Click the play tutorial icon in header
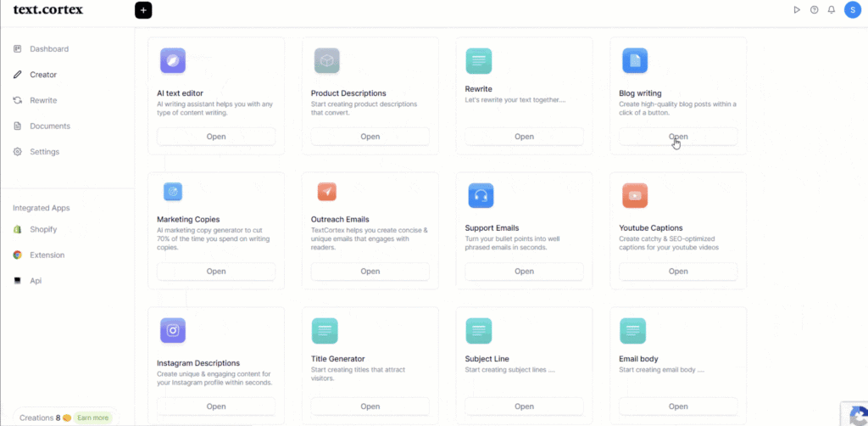This screenshot has width=868, height=426. pos(796,10)
